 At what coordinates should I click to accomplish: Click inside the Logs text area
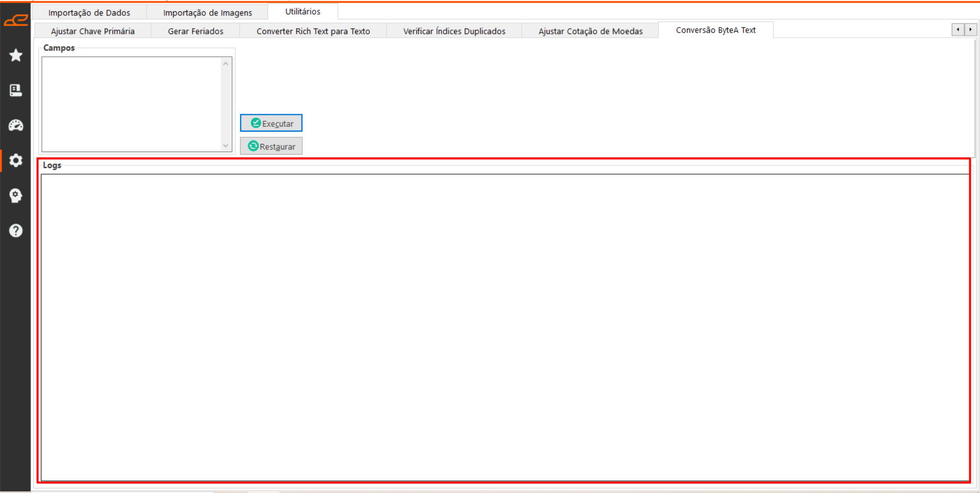pyautogui.click(x=505, y=327)
